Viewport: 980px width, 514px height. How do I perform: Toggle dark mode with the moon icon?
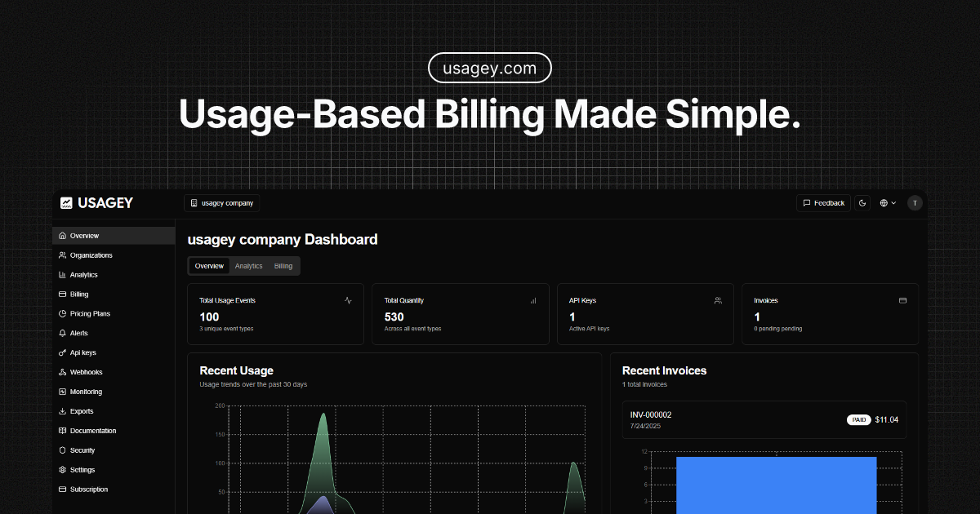862,202
